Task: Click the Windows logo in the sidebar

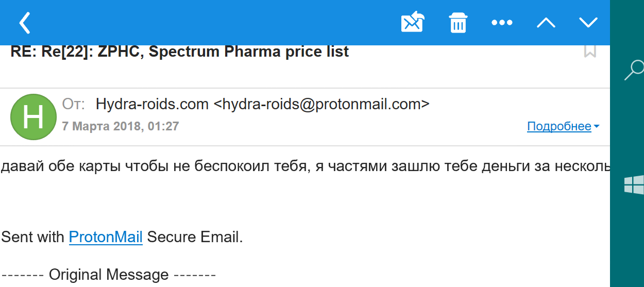Action: (x=634, y=184)
